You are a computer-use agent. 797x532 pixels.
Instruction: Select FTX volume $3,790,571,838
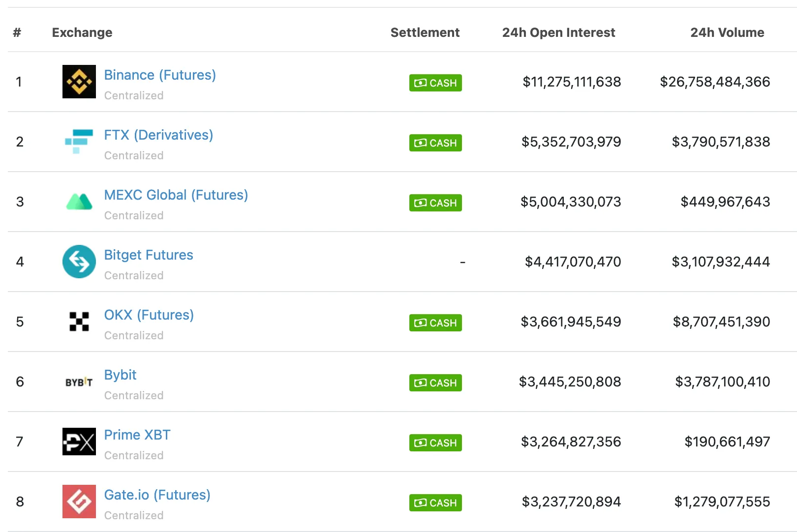point(721,142)
